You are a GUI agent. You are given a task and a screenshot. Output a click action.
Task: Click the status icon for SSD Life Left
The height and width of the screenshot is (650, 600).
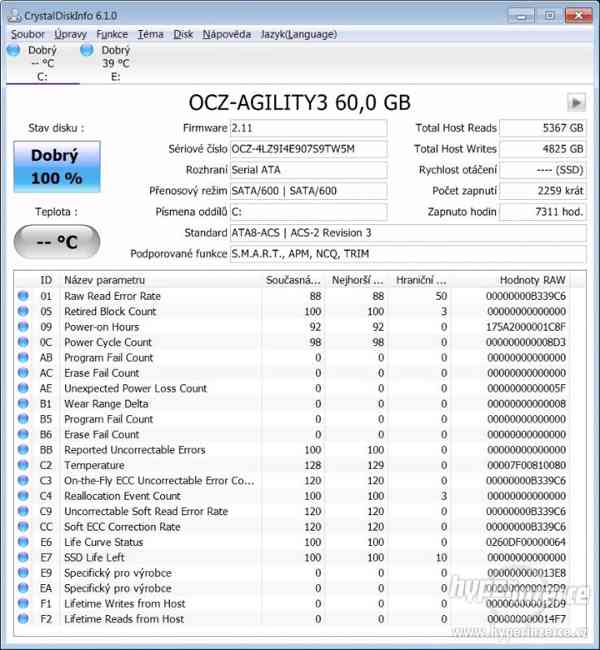coord(23,557)
